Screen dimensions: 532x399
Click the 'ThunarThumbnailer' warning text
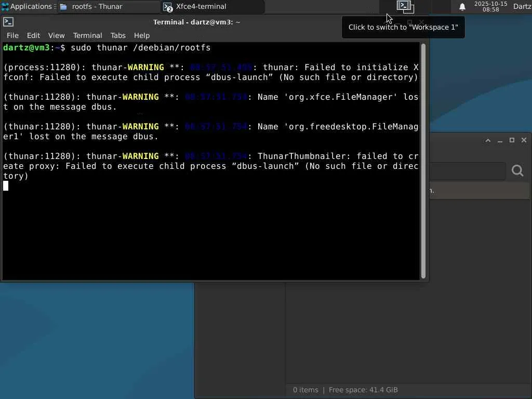pyautogui.click(x=304, y=156)
